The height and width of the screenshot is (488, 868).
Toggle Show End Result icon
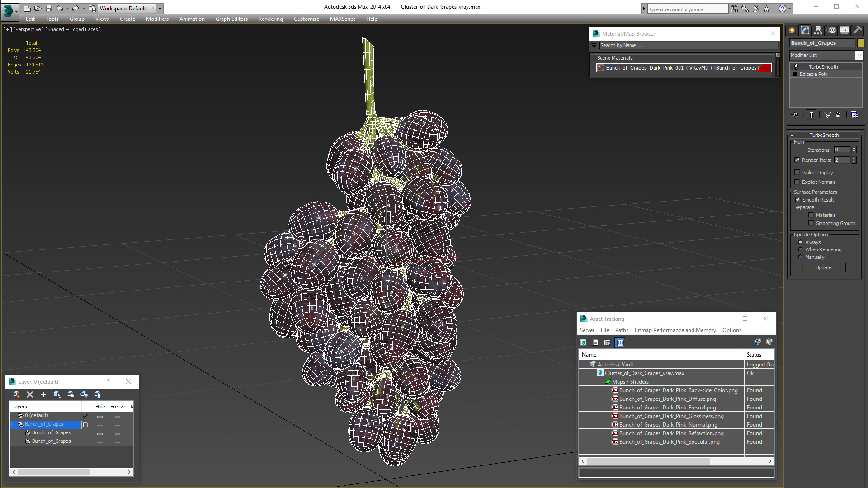[811, 115]
